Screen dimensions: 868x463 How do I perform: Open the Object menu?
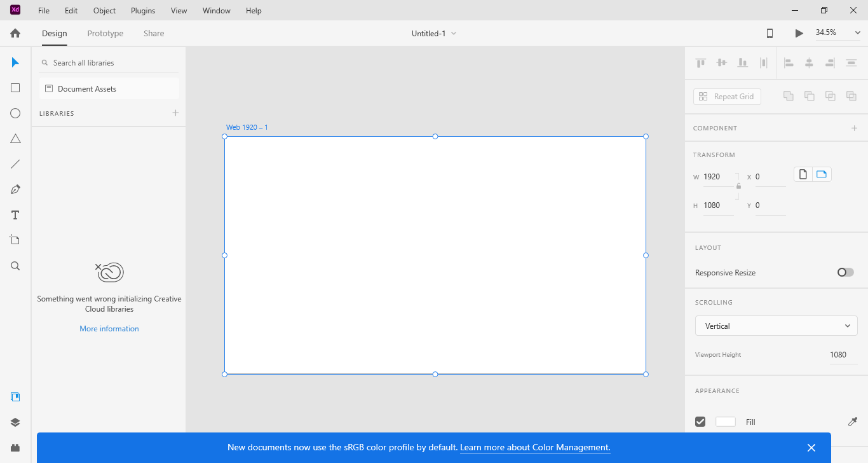coord(104,10)
